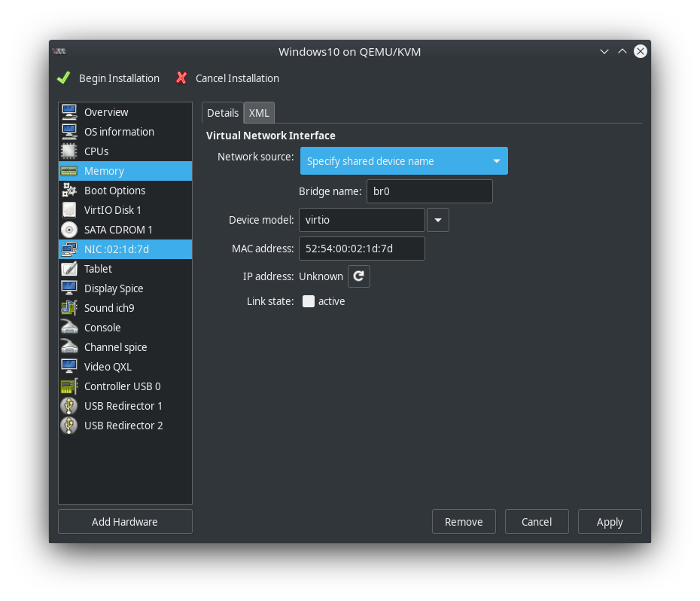700x601 pixels.
Task: Click the Display Spice monitor icon
Action: click(x=69, y=288)
